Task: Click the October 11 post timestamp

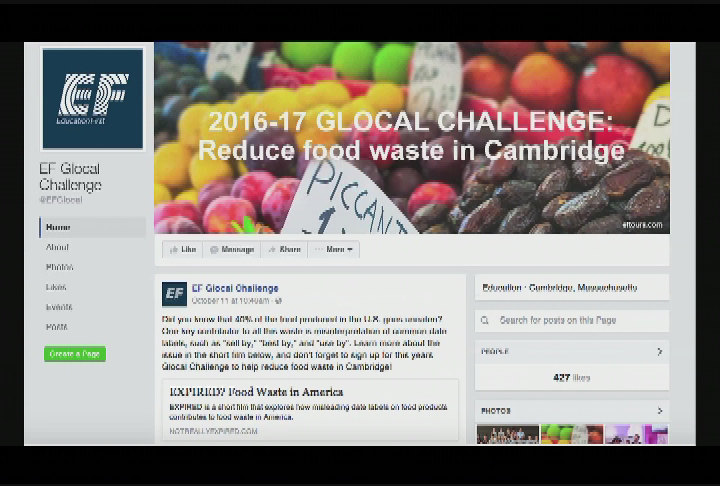Action: (231, 301)
